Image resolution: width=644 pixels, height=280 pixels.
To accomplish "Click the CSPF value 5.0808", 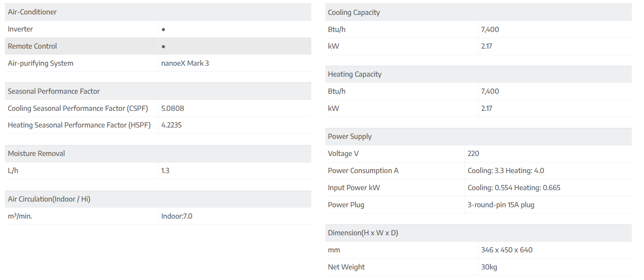I will click(169, 109).
